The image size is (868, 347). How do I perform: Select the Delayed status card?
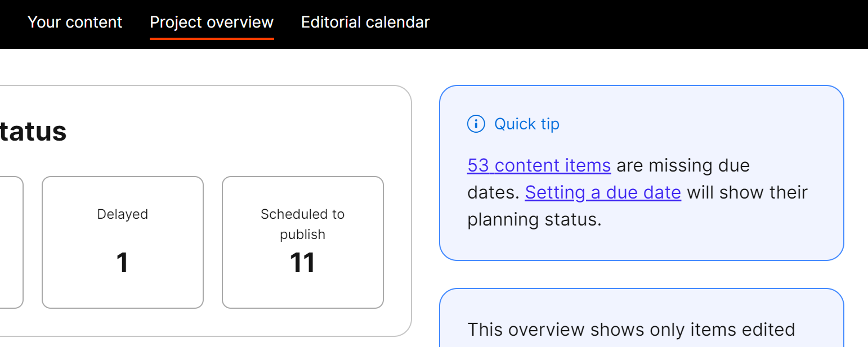(x=122, y=242)
